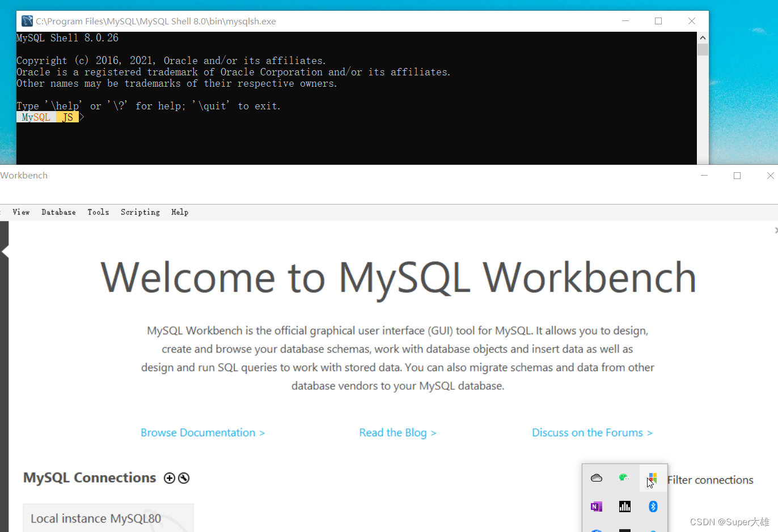
Task: Open the View menu in Workbench
Action: coord(21,212)
